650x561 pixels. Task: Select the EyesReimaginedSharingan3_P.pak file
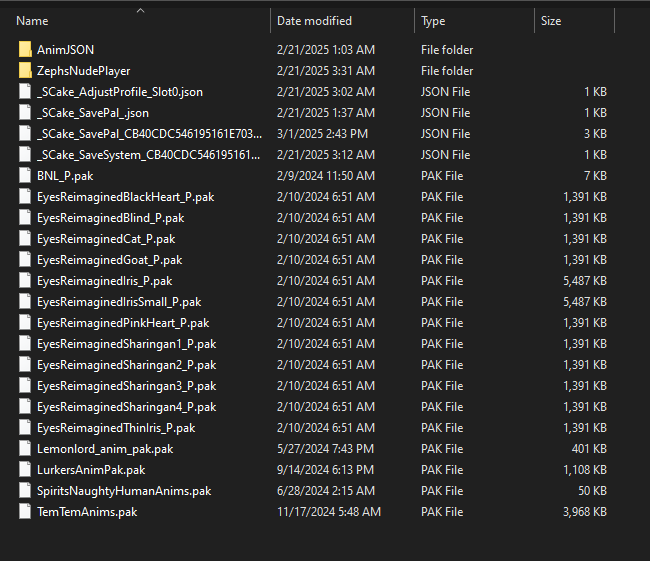click(x=126, y=386)
